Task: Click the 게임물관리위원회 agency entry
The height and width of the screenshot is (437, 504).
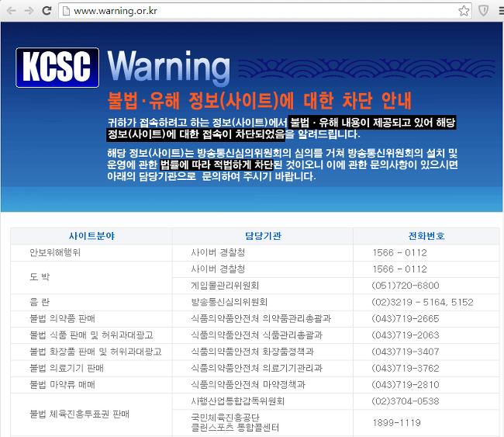Action: [225, 286]
